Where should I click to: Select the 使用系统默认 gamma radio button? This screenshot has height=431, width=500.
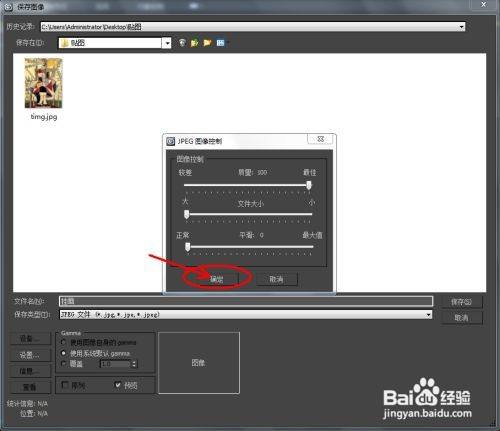[x=64, y=353]
